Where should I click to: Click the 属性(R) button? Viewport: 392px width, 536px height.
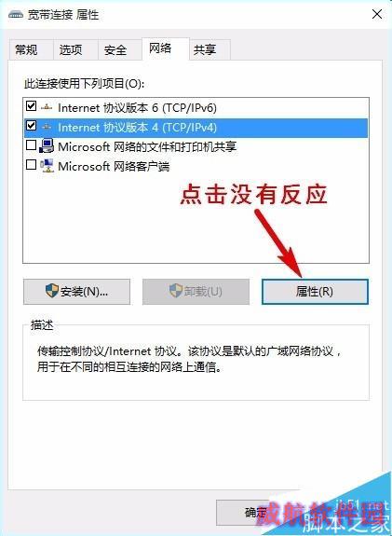point(315,292)
